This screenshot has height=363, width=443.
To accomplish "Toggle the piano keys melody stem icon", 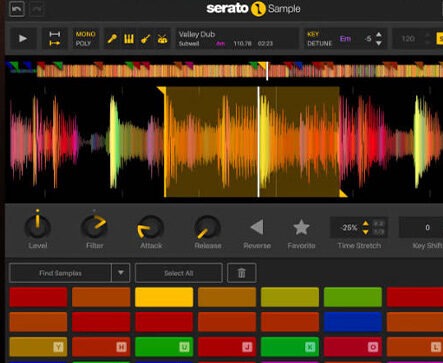I will [x=129, y=39].
